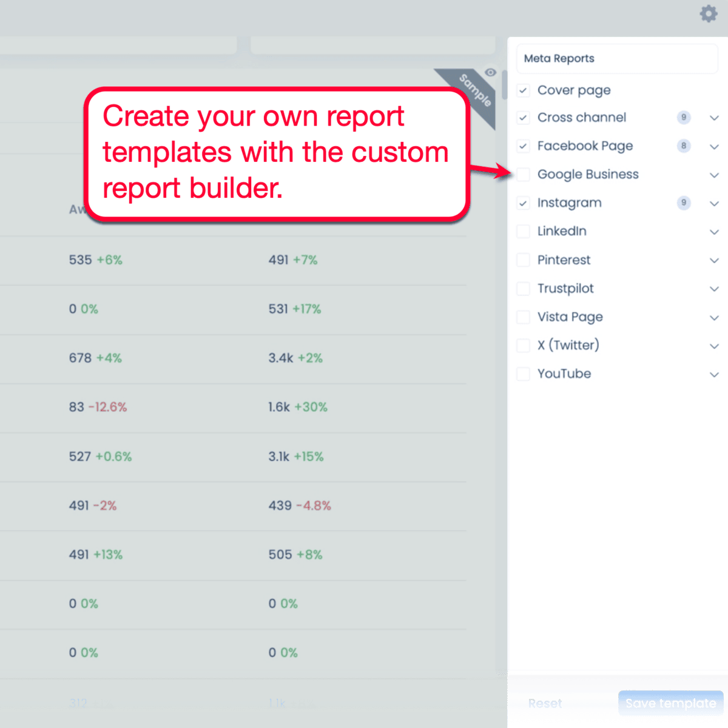
Task: Click the count badge on Cross channel
Action: point(684,118)
